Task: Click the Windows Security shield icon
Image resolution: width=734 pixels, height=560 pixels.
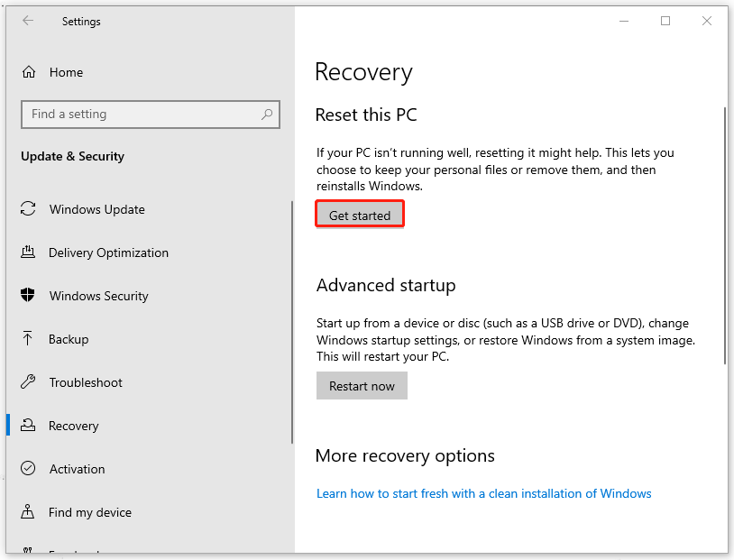Action: pyautogui.click(x=28, y=296)
